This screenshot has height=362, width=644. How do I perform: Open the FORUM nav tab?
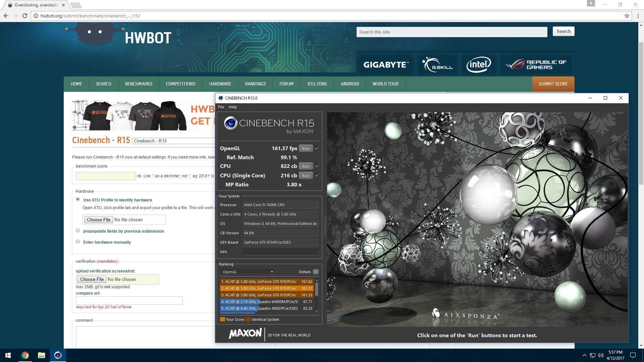click(x=286, y=84)
